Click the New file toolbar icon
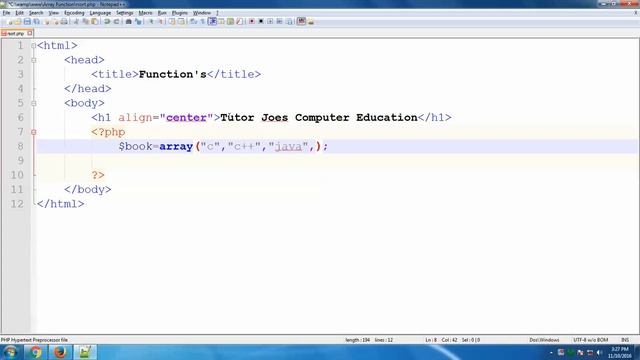 [9, 21]
